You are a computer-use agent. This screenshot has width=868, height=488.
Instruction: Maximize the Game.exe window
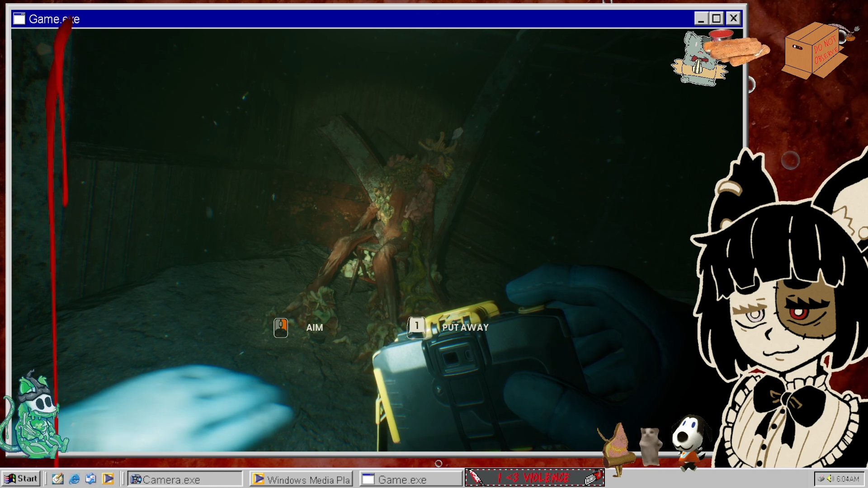pos(717,19)
